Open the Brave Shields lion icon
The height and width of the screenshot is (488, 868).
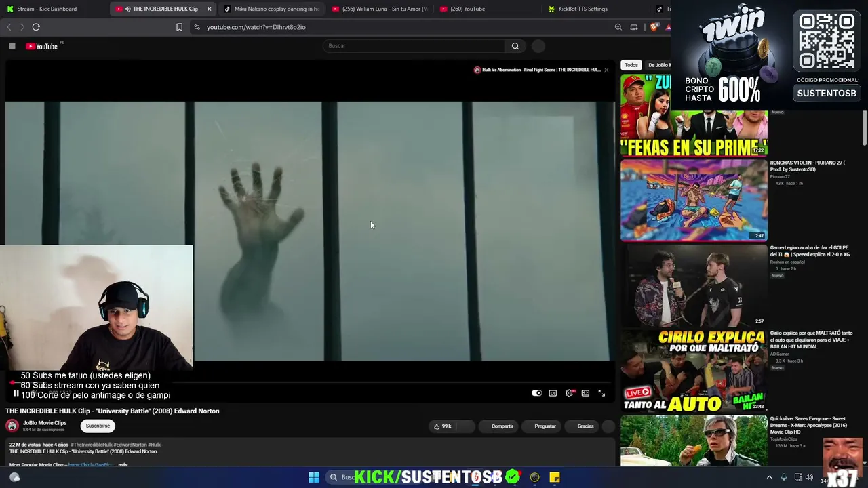(x=654, y=27)
